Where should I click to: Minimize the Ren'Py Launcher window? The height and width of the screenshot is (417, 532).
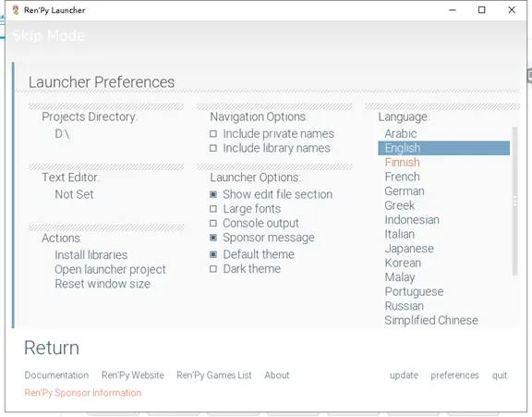tap(453, 10)
